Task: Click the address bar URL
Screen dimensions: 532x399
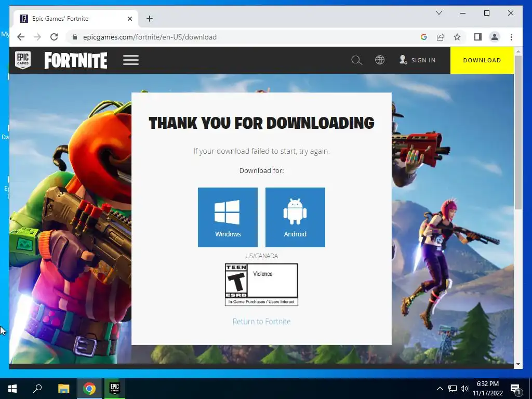Action: pyautogui.click(x=150, y=37)
